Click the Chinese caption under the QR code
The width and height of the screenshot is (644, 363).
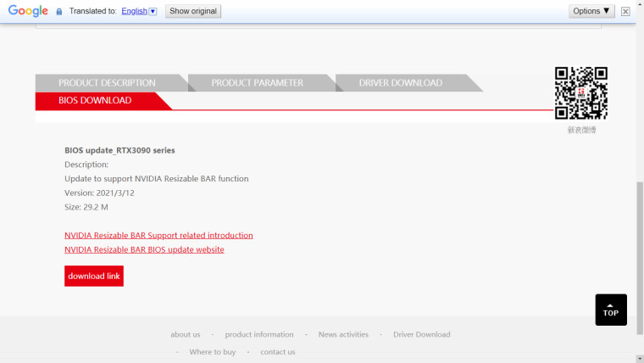pos(581,130)
